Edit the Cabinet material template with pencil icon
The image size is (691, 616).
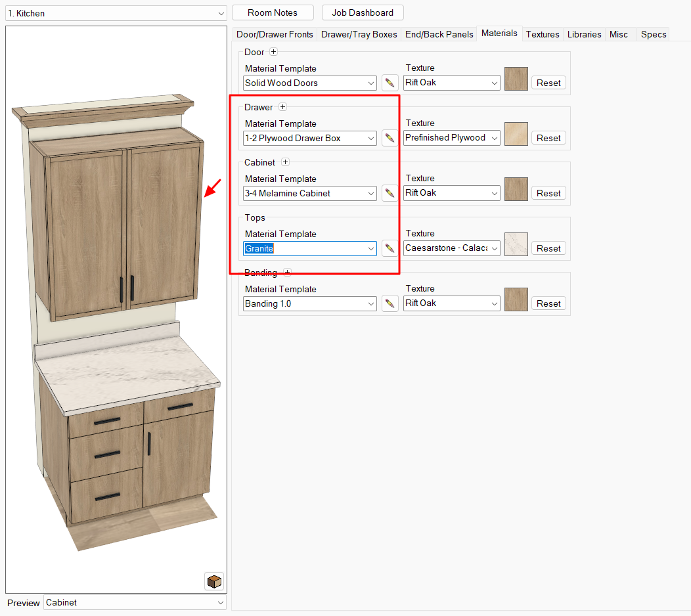point(390,193)
